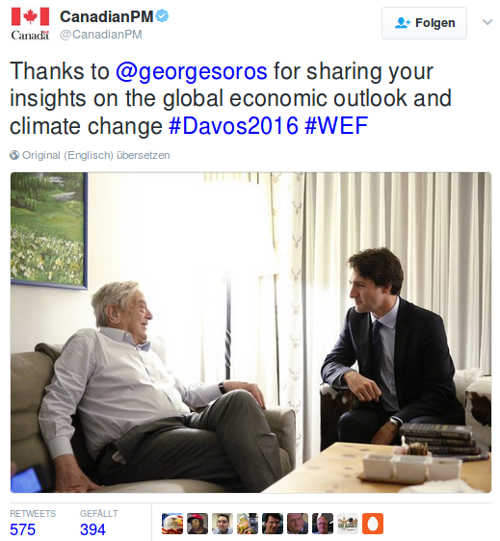Click the follow person icon in Folgen
Image resolution: width=500 pixels, height=541 pixels.
pos(402,23)
